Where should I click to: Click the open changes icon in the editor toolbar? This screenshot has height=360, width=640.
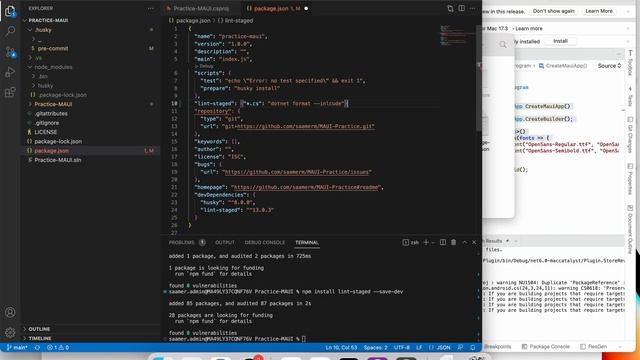450,8
